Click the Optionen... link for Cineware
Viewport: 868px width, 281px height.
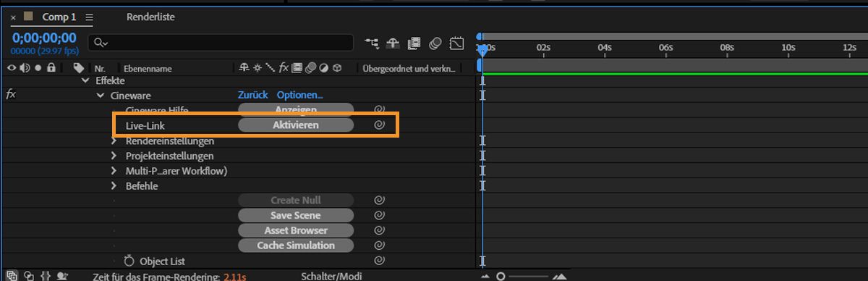tap(299, 95)
